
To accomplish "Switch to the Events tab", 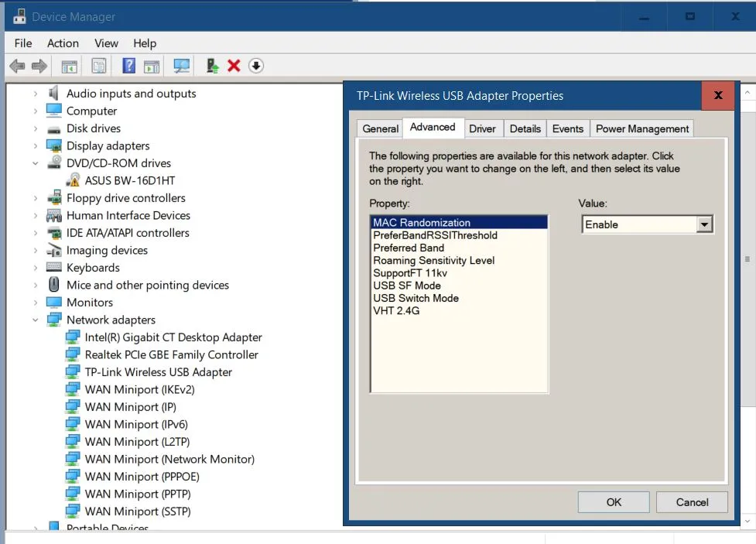I will 567,128.
